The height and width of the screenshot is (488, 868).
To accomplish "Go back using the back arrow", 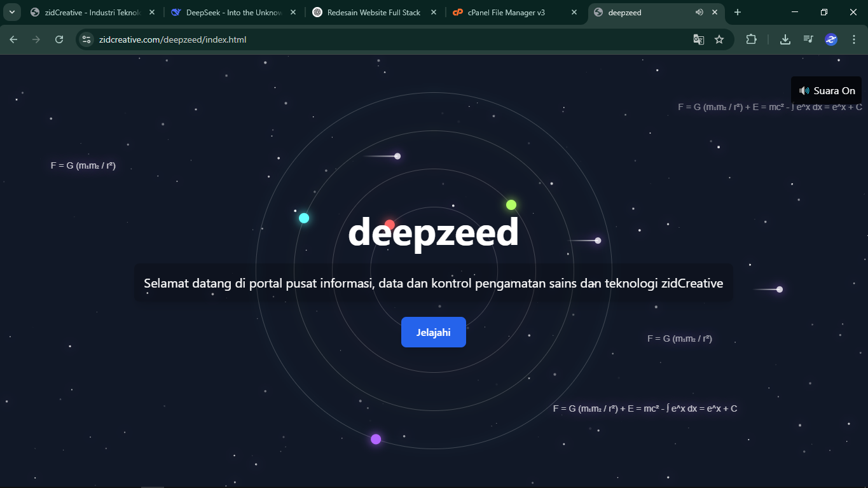I will (14, 39).
